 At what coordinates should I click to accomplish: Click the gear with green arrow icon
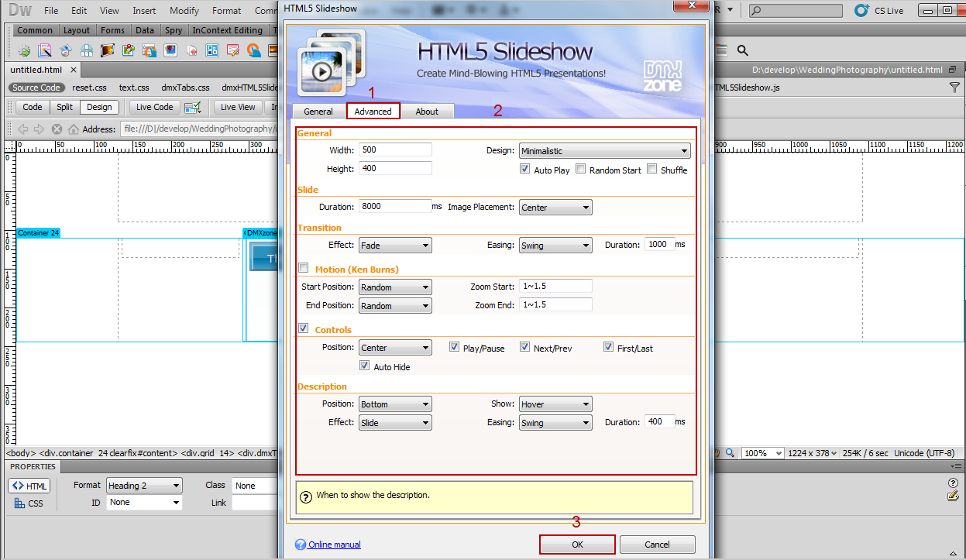click(x=25, y=50)
